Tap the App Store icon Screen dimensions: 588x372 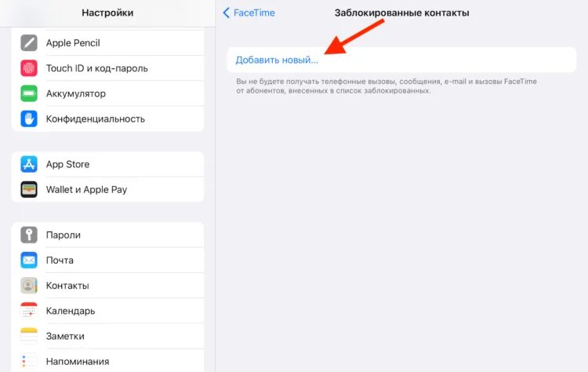pyautogui.click(x=29, y=164)
